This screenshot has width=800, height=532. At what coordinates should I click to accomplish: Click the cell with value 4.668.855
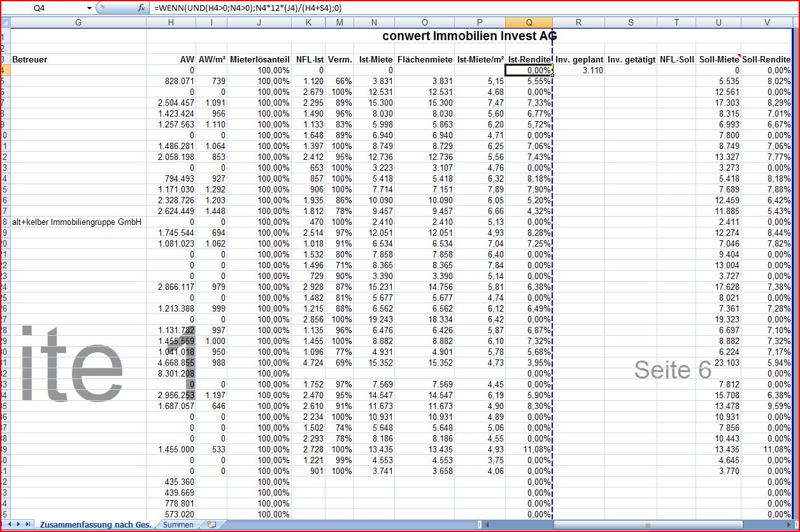[x=171, y=363]
